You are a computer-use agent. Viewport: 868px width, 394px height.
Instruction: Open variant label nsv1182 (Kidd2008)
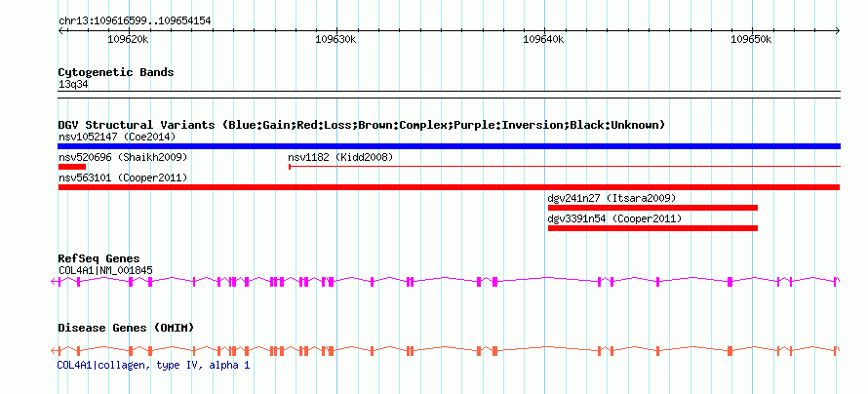coord(340,158)
